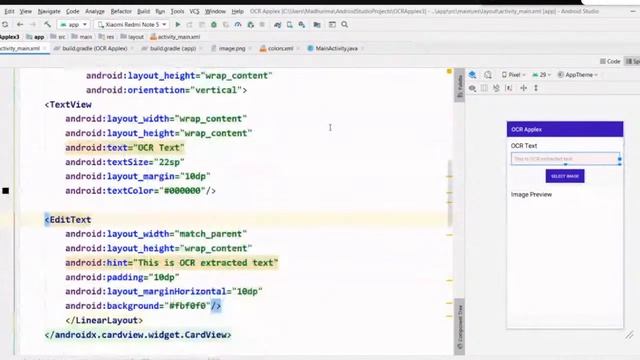Open the Pixel device preview dropdown

tap(513, 75)
